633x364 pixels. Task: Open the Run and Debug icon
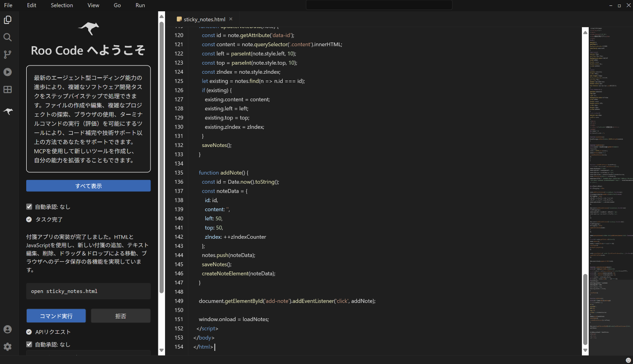(x=8, y=72)
